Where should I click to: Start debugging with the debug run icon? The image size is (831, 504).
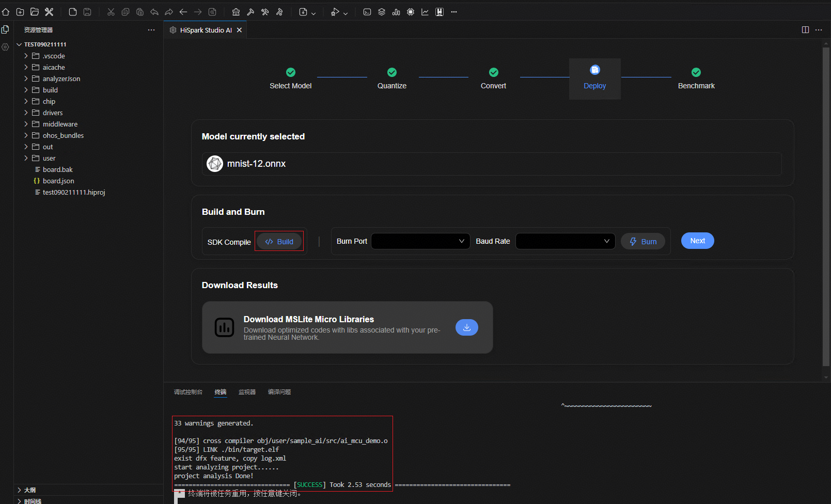pos(335,12)
